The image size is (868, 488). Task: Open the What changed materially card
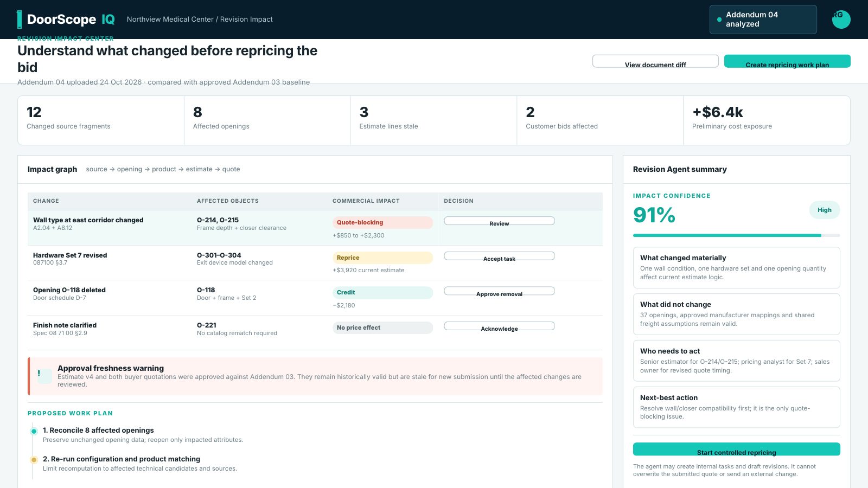pos(736,268)
